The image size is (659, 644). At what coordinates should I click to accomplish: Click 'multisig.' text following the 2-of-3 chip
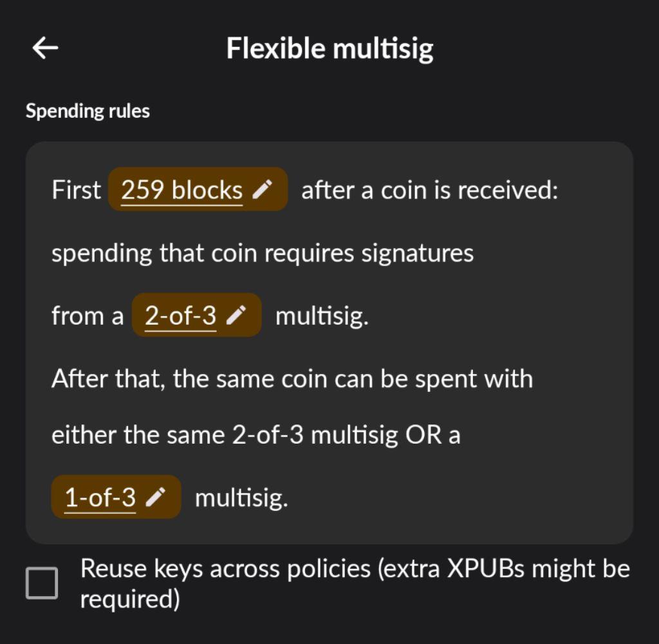tap(322, 316)
